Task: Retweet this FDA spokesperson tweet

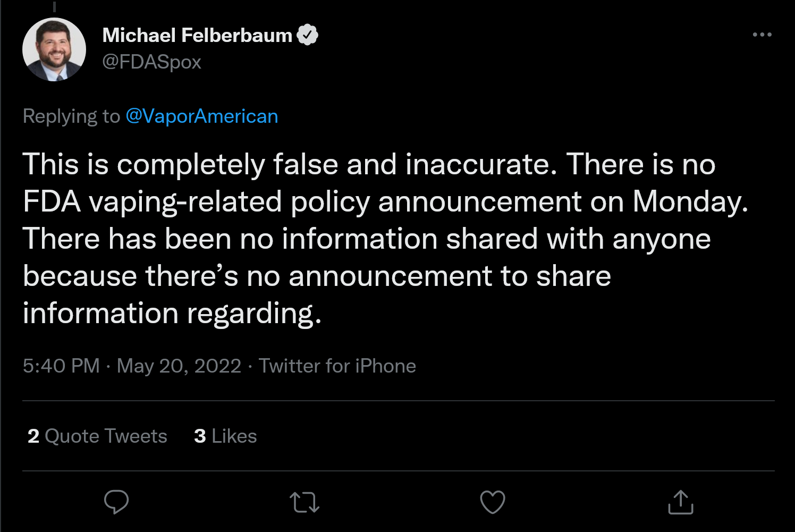Action: 305,502
